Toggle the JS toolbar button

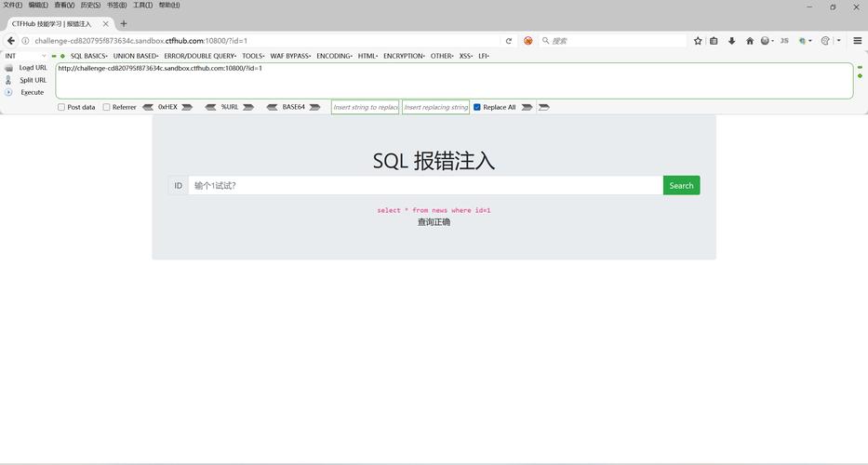pos(784,40)
